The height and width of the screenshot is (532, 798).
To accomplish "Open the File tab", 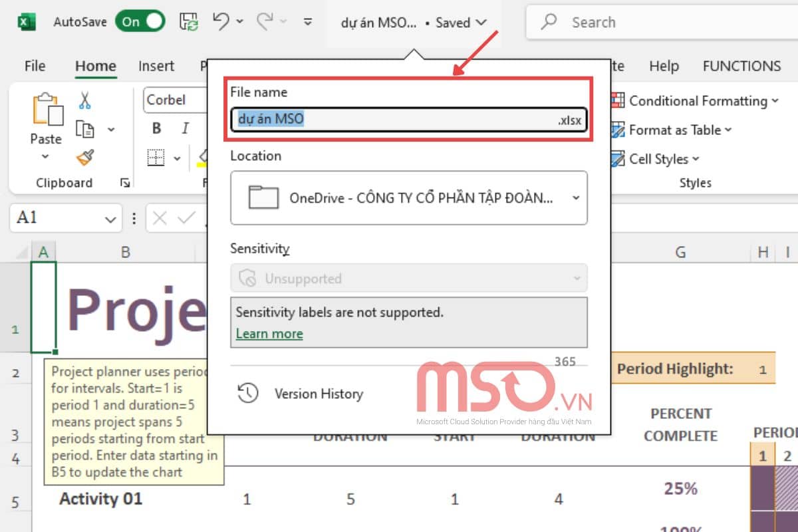I will (x=35, y=66).
